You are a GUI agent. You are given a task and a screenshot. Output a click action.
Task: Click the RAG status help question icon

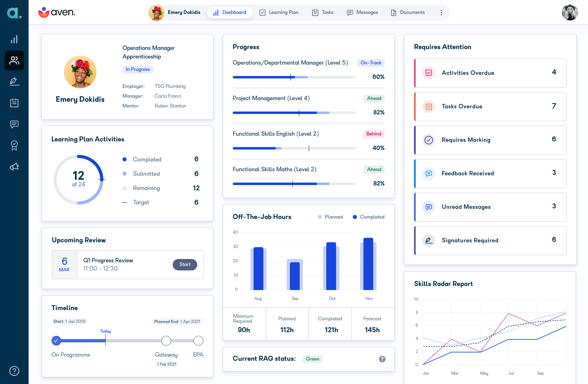(382, 359)
